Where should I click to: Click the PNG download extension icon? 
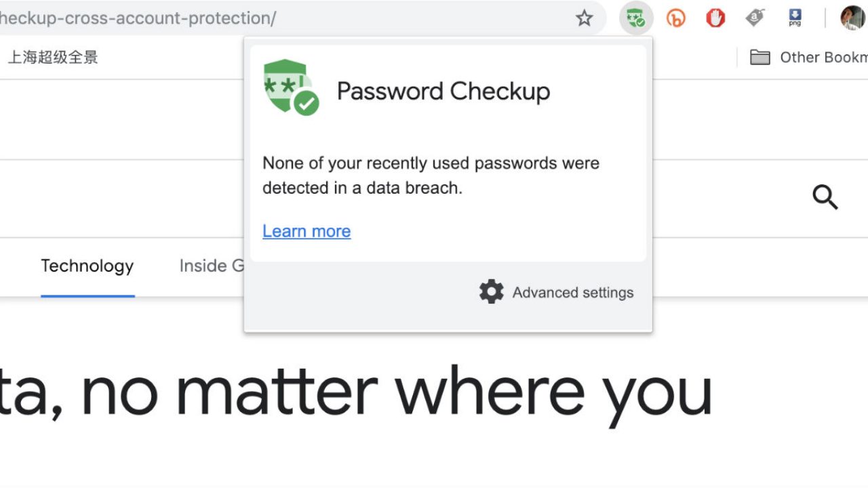795,18
